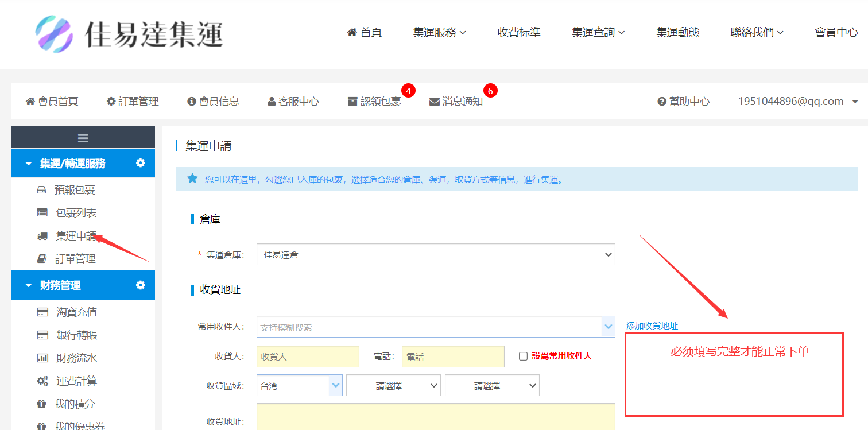Open 我的積分 in the sidebar
Image resolution: width=868 pixels, height=430 pixels.
[x=75, y=404]
